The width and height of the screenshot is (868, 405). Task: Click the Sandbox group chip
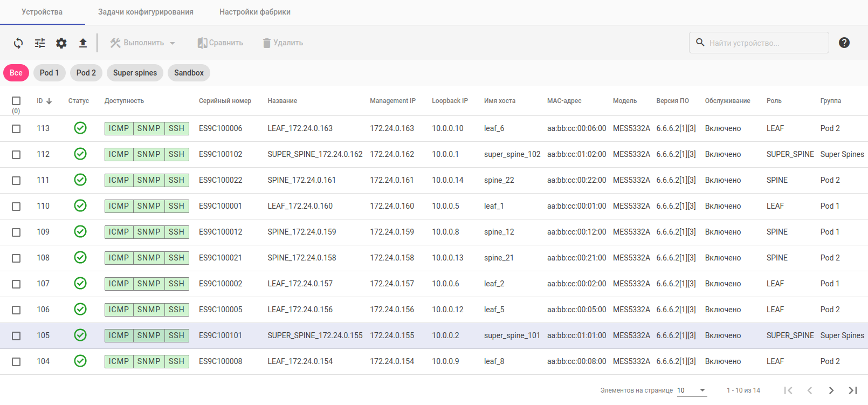coord(189,73)
